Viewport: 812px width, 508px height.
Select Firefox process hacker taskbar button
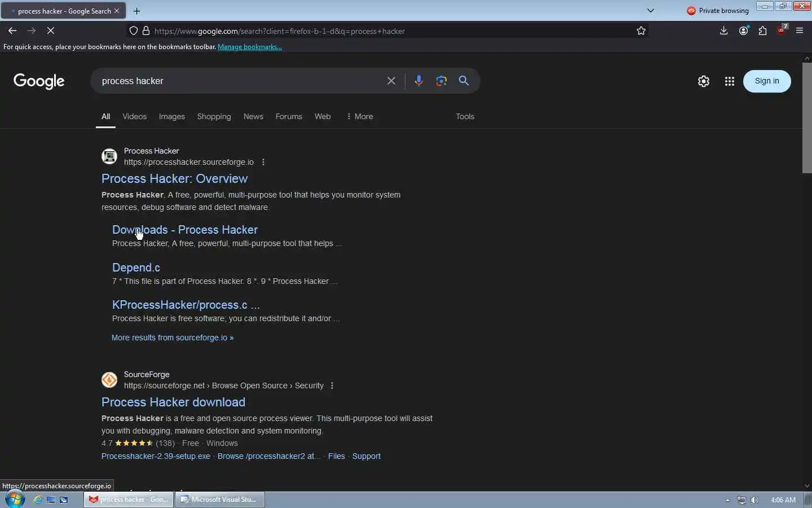click(x=129, y=500)
